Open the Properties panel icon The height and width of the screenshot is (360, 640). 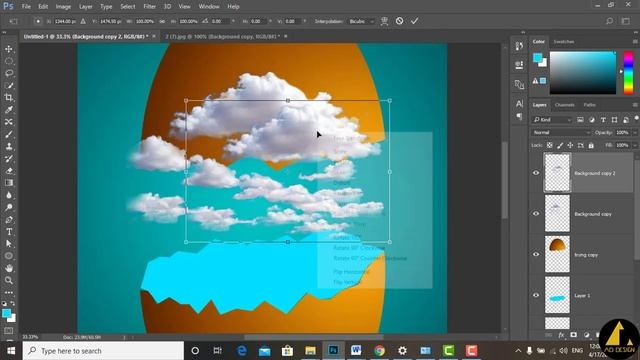tap(519, 65)
